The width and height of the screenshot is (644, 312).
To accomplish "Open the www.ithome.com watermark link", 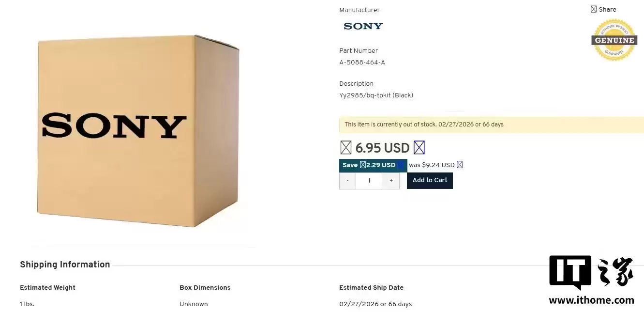I will click(591, 300).
